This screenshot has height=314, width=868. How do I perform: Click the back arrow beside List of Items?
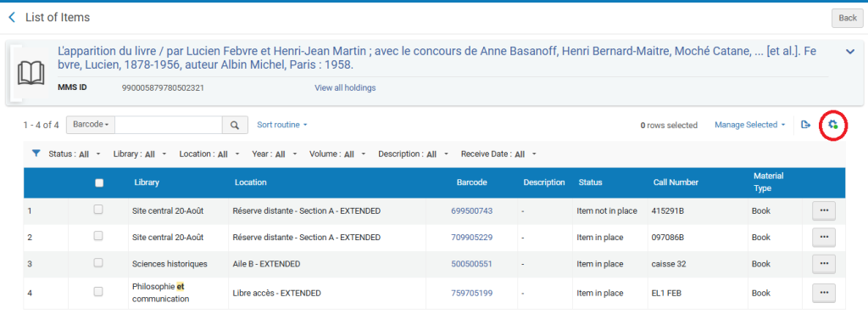pos(12,18)
